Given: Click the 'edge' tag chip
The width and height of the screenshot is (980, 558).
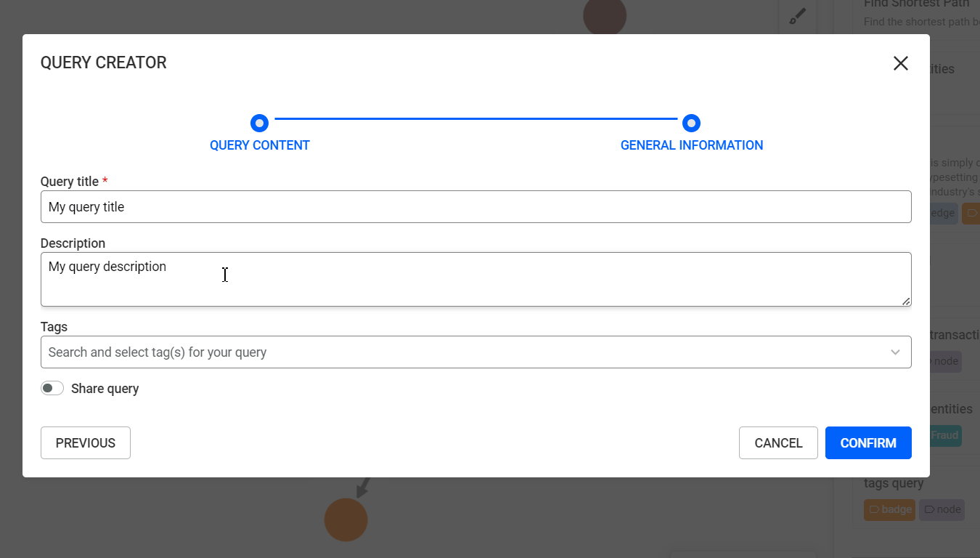Looking at the screenshot, I should pyautogui.click(x=940, y=213).
